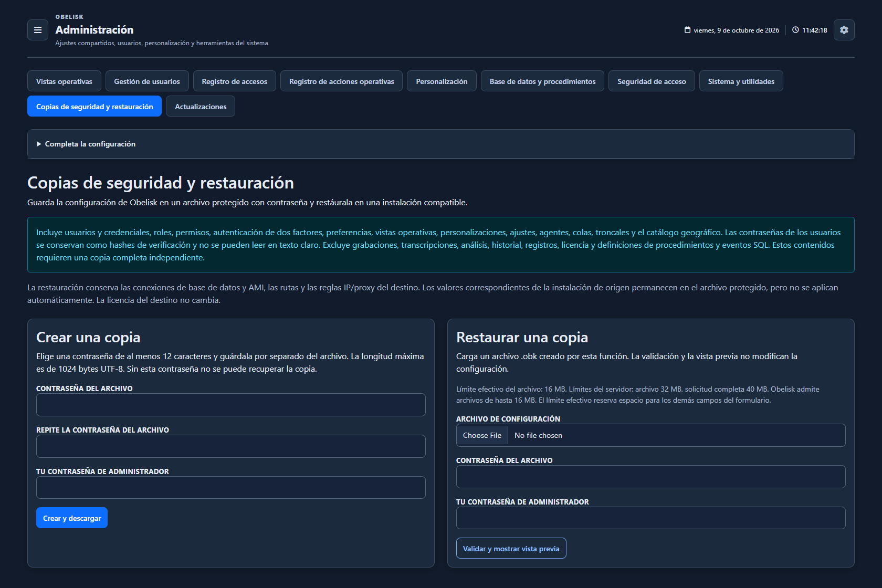Image resolution: width=882 pixels, height=588 pixels.
Task: Open Registro de acciones operativas tab
Action: [x=342, y=81]
